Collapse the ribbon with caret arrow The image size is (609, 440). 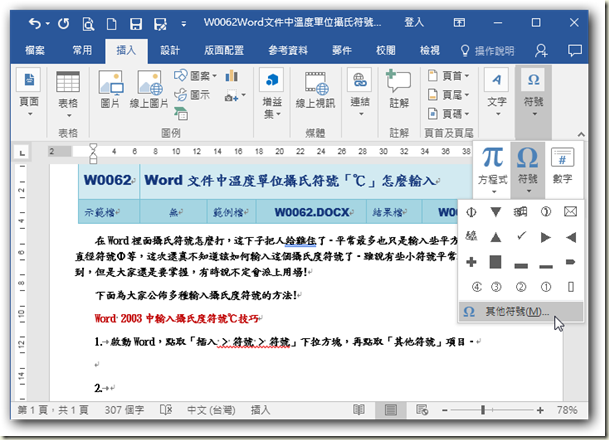point(581,134)
